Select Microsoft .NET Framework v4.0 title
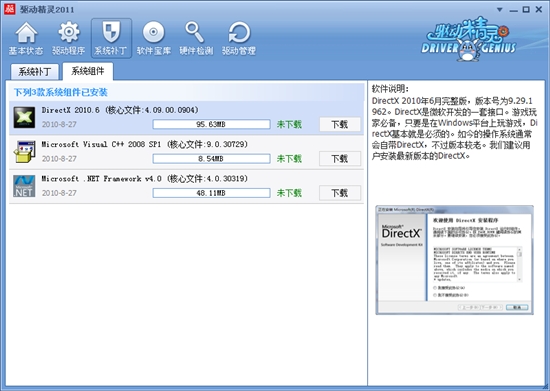 [145, 178]
